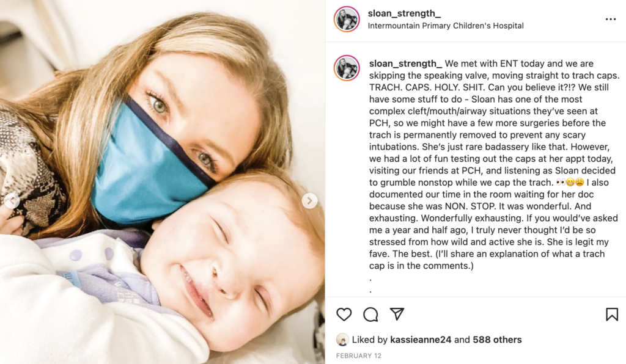Click the caption text about trach caps
626x364 pixels.
coord(494,164)
